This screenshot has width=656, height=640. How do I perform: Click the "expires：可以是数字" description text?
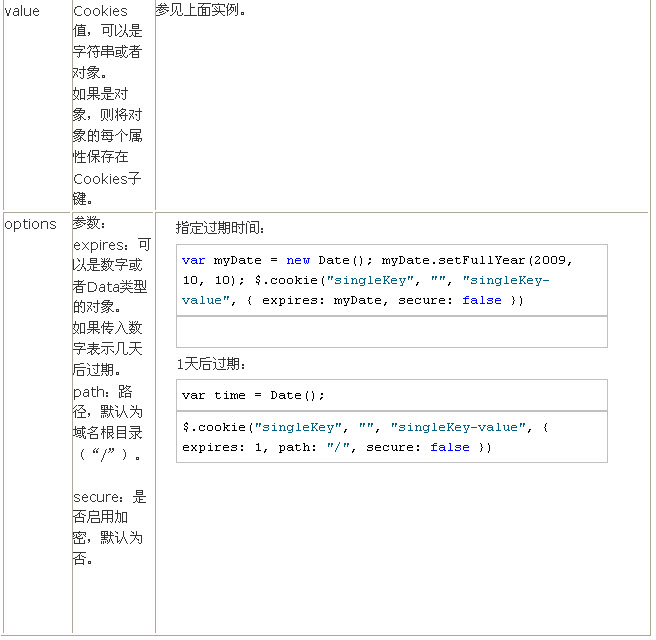[x=112, y=244]
